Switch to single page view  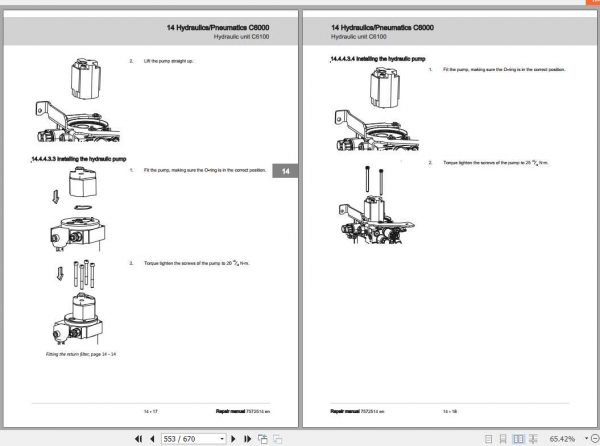pos(489,439)
